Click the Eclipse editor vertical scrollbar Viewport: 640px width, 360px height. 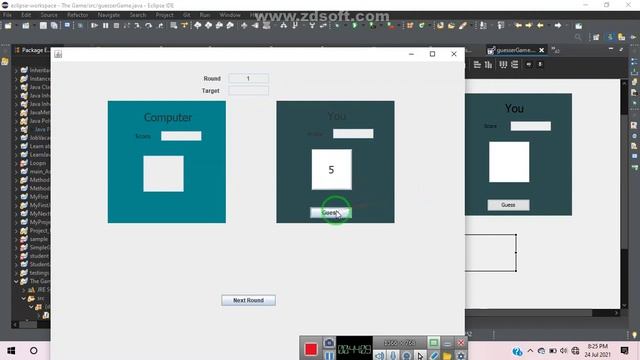click(x=624, y=194)
